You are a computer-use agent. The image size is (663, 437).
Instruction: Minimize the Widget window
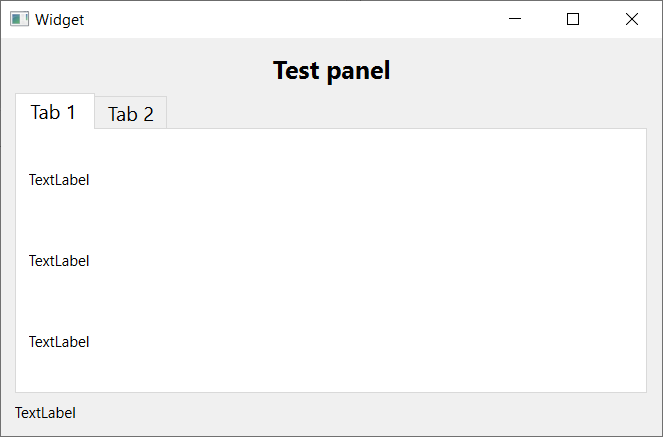click(x=515, y=19)
